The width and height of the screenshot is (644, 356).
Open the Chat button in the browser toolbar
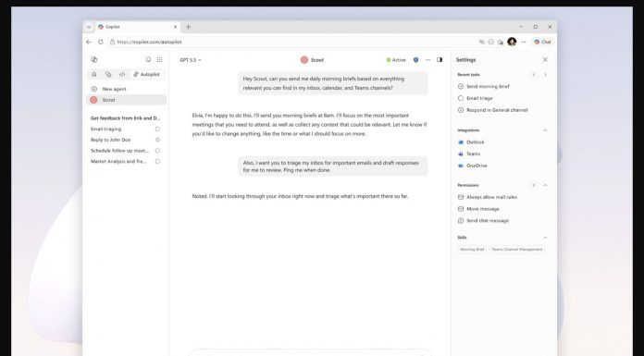[x=542, y=42]
